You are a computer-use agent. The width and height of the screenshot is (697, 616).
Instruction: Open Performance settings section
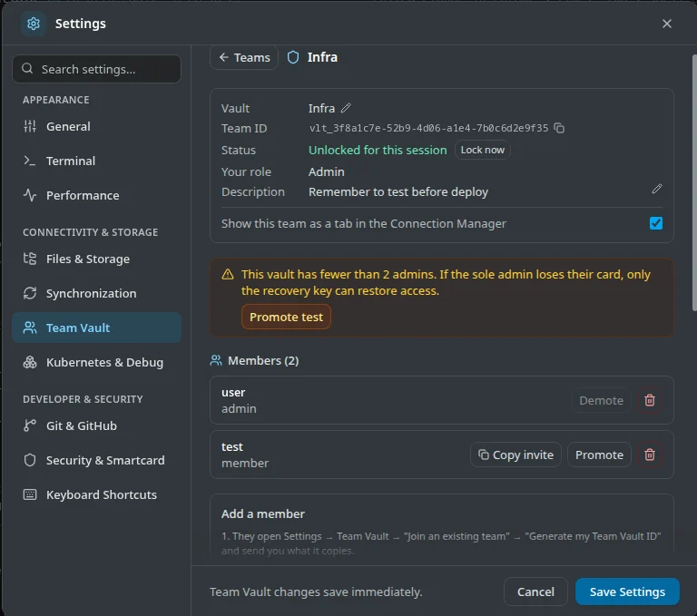[96, 196]
